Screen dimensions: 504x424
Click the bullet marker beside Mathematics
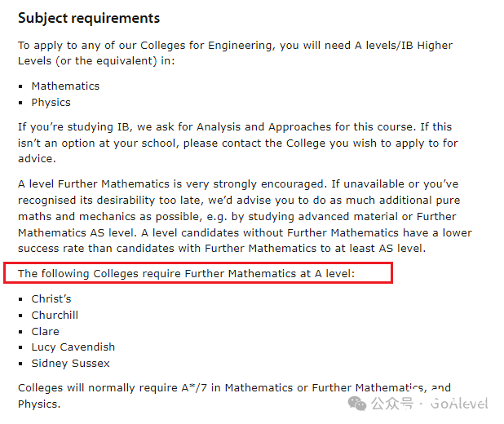(x=20, y=86)
